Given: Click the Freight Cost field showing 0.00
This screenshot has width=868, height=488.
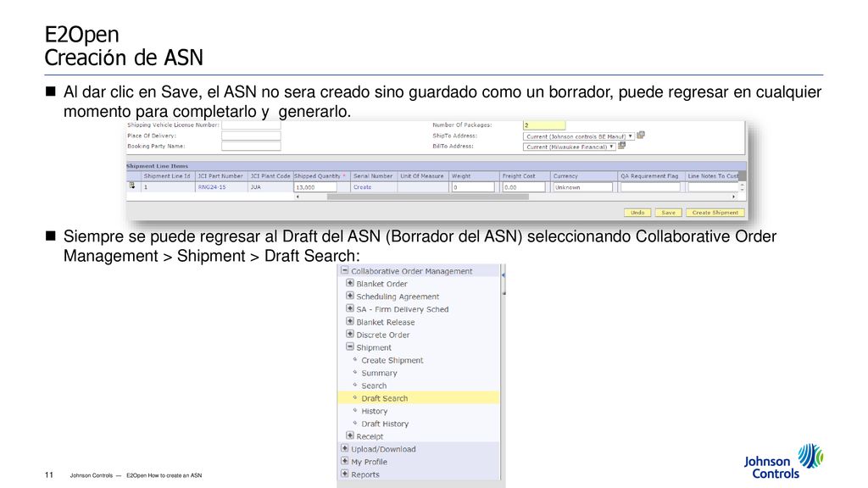Looking at the screenshot, I should click(x=524, y=187).
